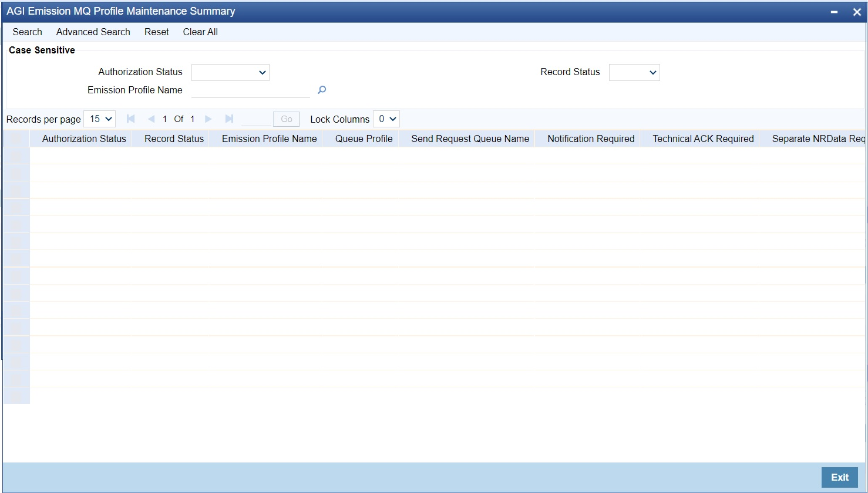Click Search in the toolbar
Viewport: 868px width, 493px height.
28,32
